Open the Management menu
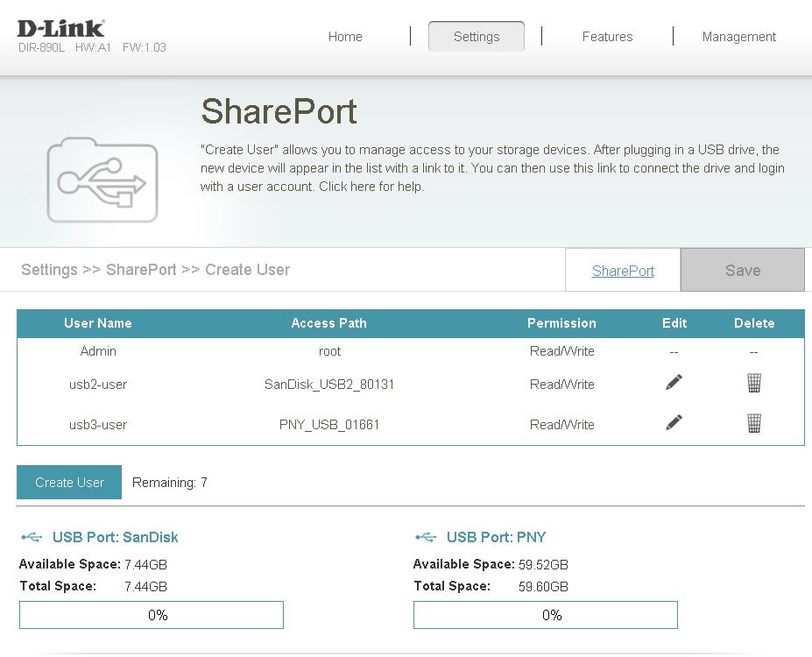Screen dimensions: 812x657 coord(739,37)
